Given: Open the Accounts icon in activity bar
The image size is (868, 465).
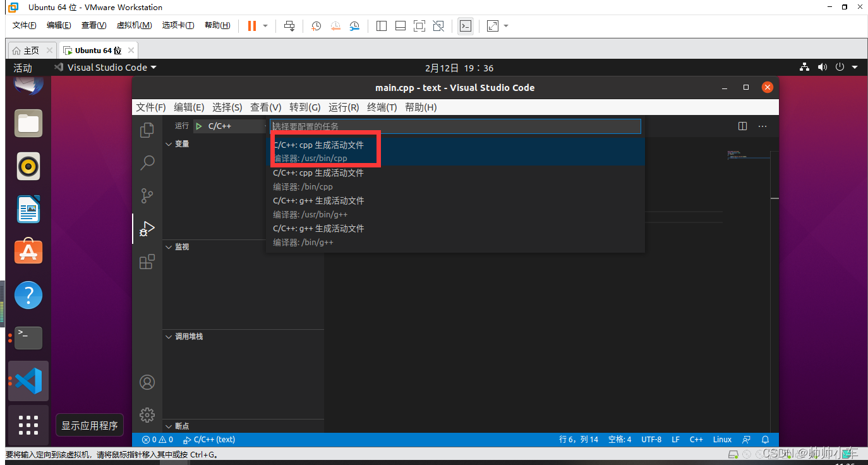Looking at the screenshot, I should click(x=147, y=382).
